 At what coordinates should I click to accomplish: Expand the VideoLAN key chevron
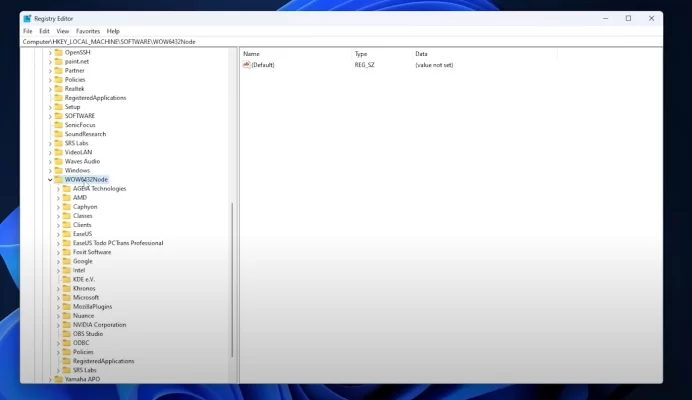tap(50, 152)
